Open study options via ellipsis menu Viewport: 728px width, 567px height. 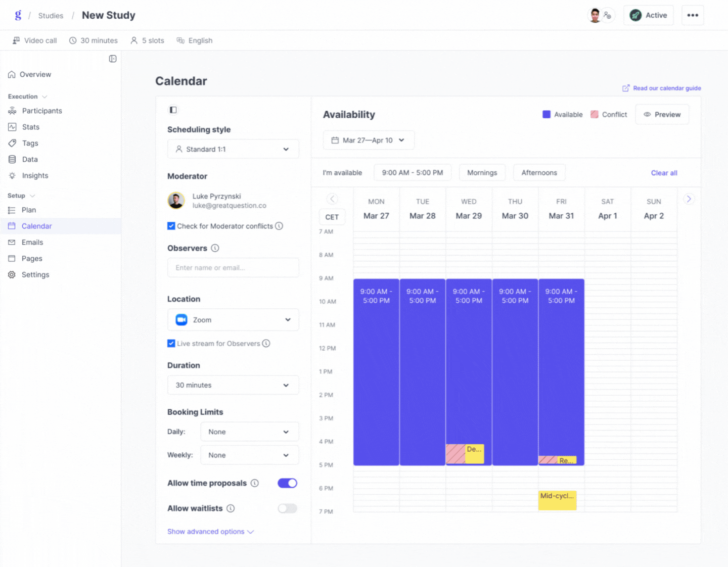click(x=692, y=15)
